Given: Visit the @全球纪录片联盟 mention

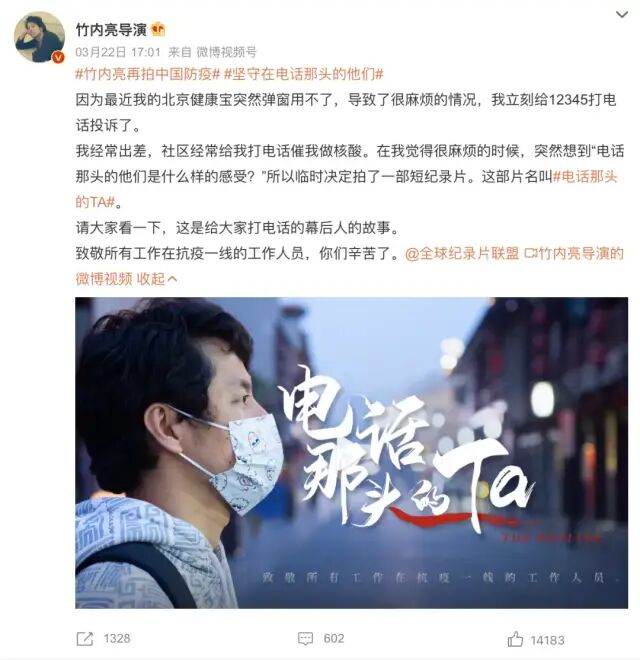Looking at the screenshot, I should coord(462,253).
